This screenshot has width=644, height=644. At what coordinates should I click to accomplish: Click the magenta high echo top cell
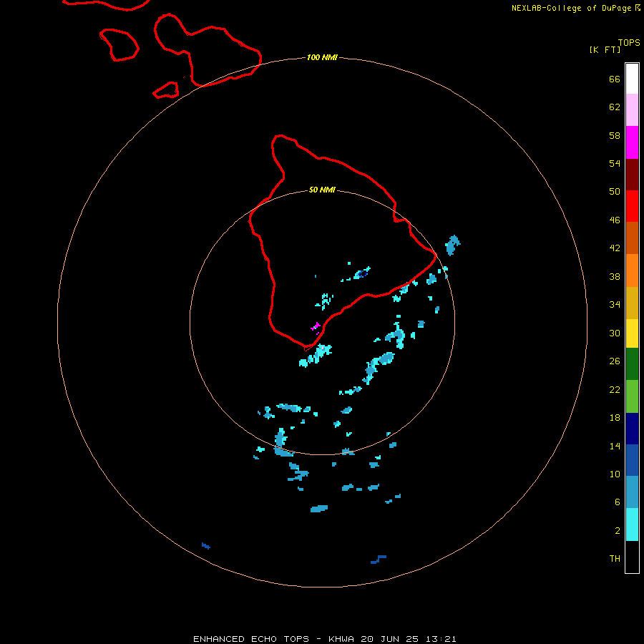pyautogui.click(x=316, y=327)
